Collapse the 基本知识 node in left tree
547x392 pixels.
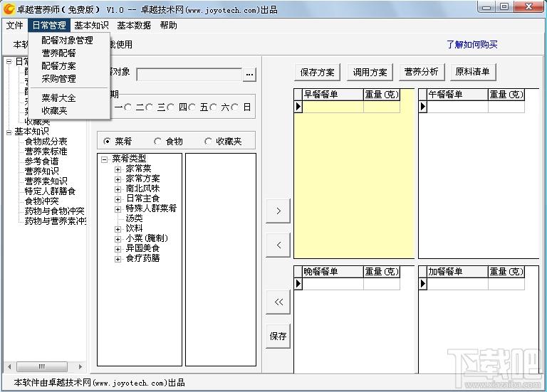point(9,132)
